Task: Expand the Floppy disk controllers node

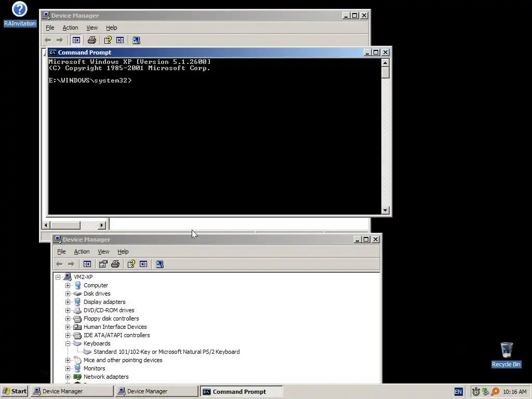Action: coord(68,318)
